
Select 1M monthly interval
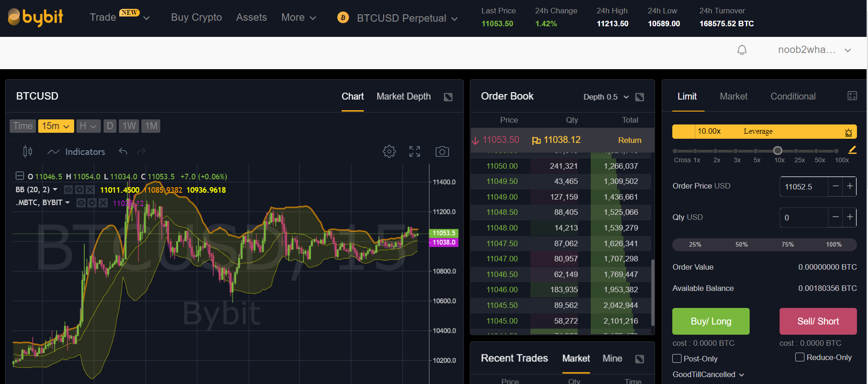(151, 126)
